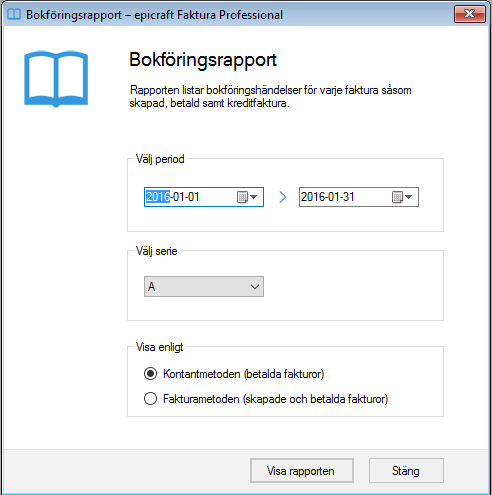The image size is (492, 495).
Task: Open calendar icon in the 2016-01-01 field
Action: click(242, 197)
